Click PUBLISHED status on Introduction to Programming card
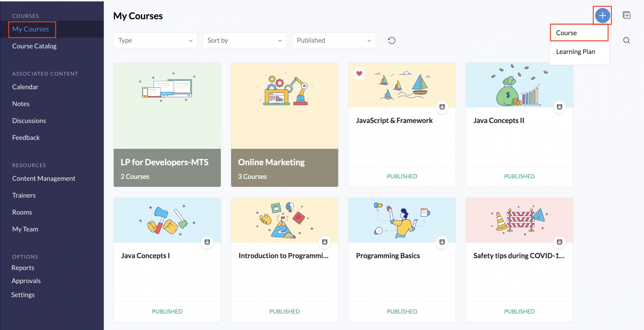This screenshot has height=330, width=644. 285,311
